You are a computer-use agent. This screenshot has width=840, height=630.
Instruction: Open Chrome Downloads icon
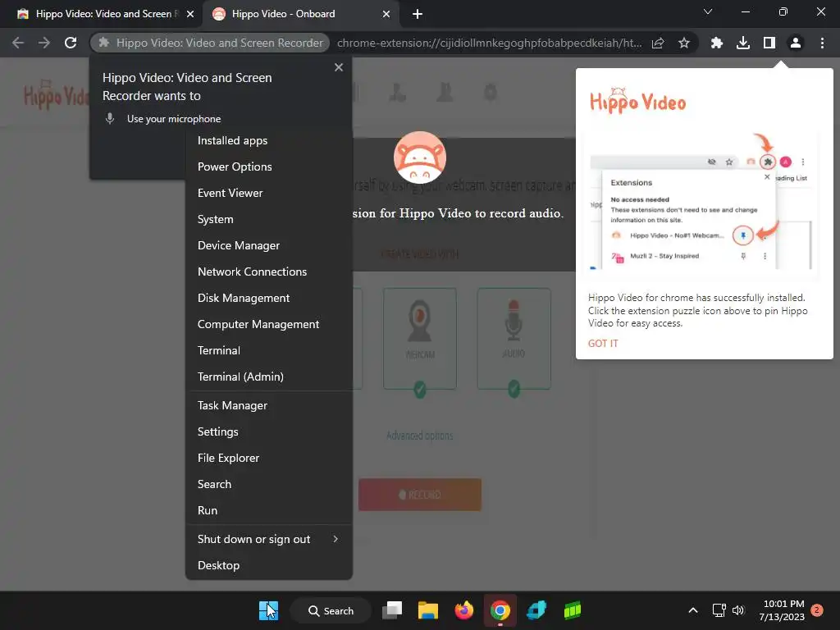743,43
